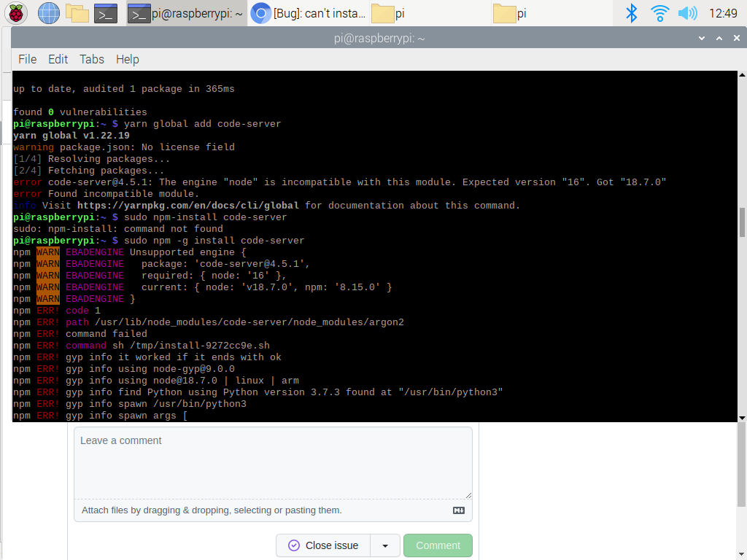Screen dimensions: 747x560
Task: Click the Close issue button
Action: 323,545
